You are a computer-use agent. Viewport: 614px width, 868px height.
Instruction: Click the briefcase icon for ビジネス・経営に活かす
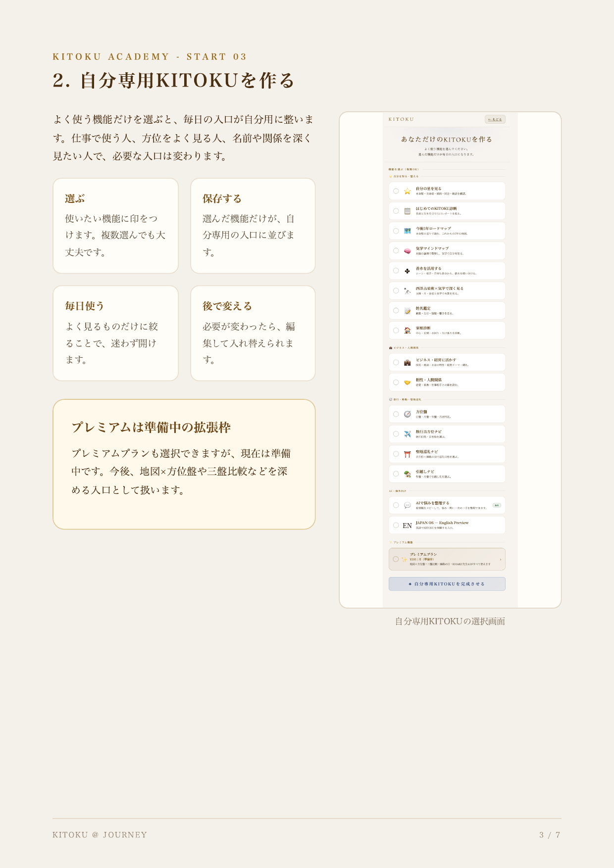407,362
